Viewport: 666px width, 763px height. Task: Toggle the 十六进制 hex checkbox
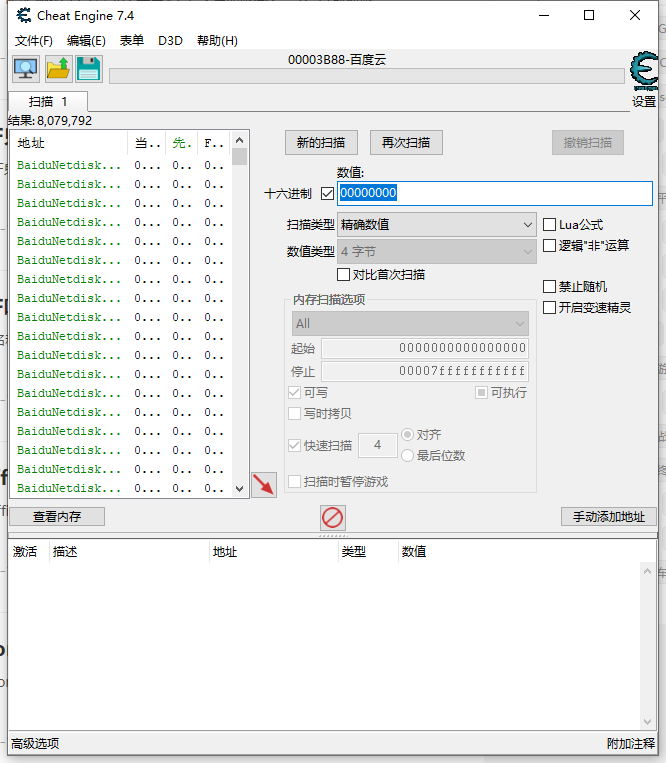327,194
